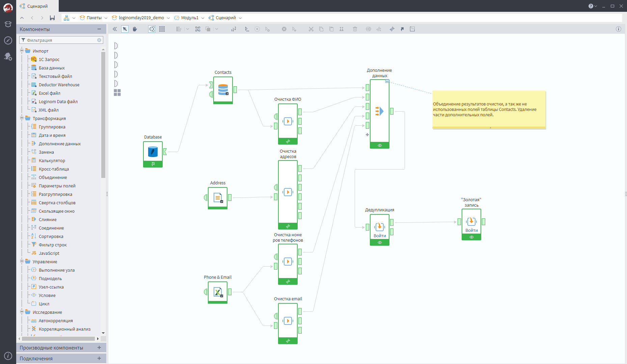Activate the pointer selection tool
627x364 pixels.
coord(125,29)
